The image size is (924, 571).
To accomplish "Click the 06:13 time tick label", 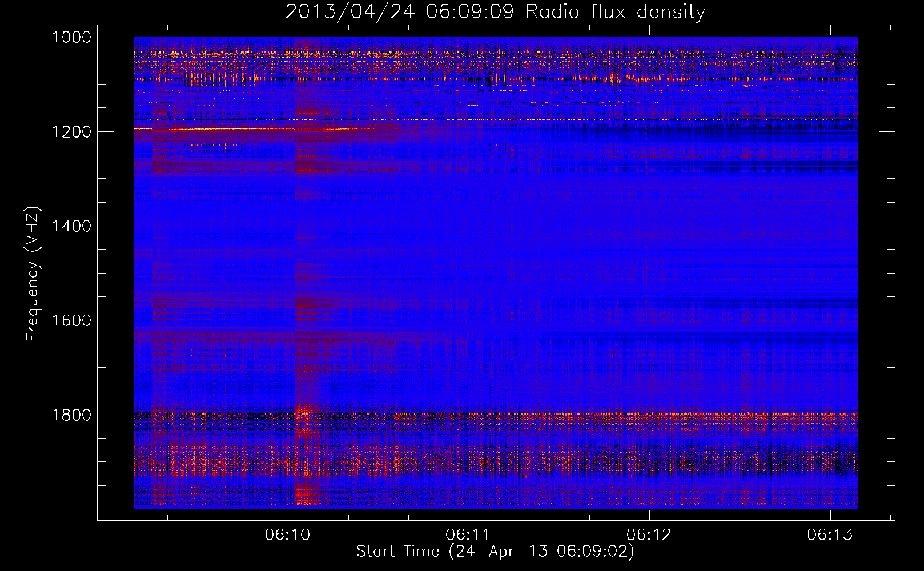I will 830,534.
